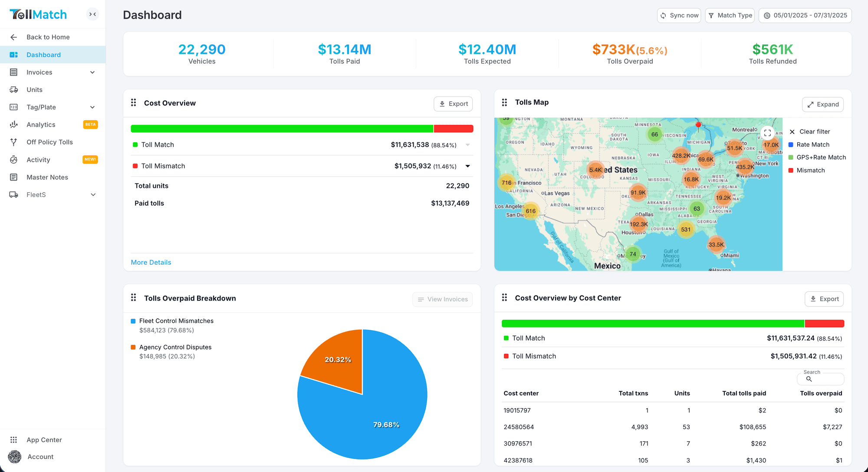Screen dimensions: 868x472
Task: Open the Match Type filter dropdown
Action: pos(730,16)
